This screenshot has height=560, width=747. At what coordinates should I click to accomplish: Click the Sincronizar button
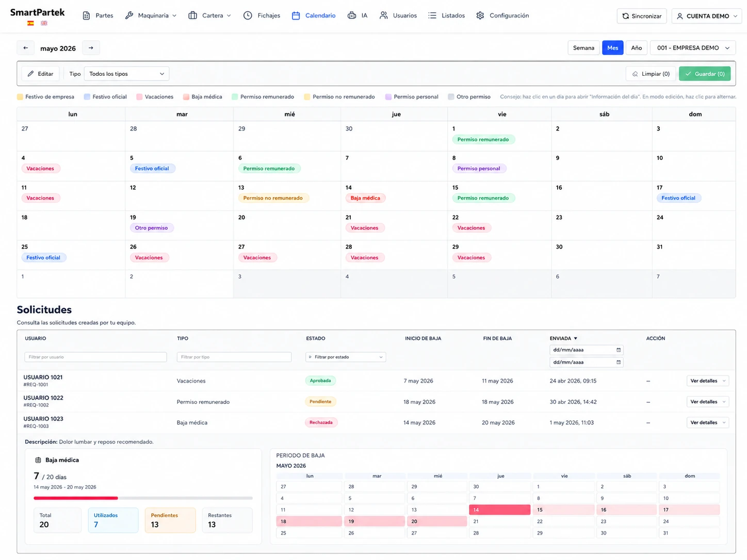click(x=642, y=16)
